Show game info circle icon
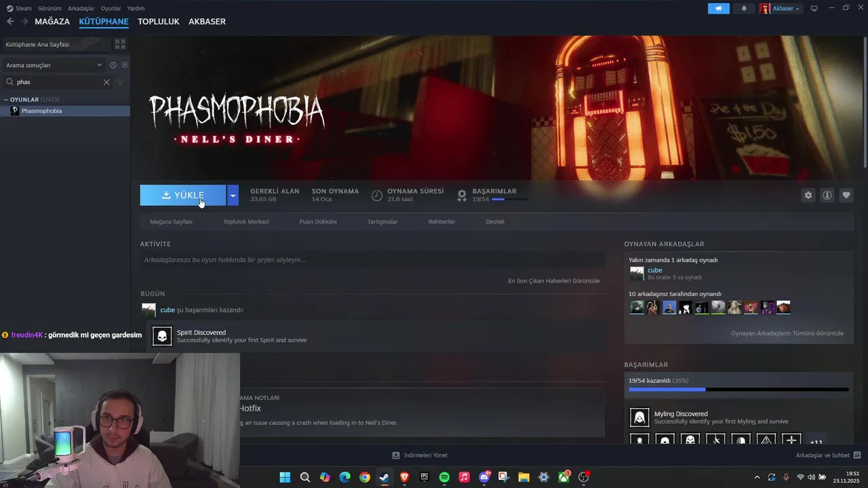This screenshot has height=488, width=868. click(x=827, y=195)
